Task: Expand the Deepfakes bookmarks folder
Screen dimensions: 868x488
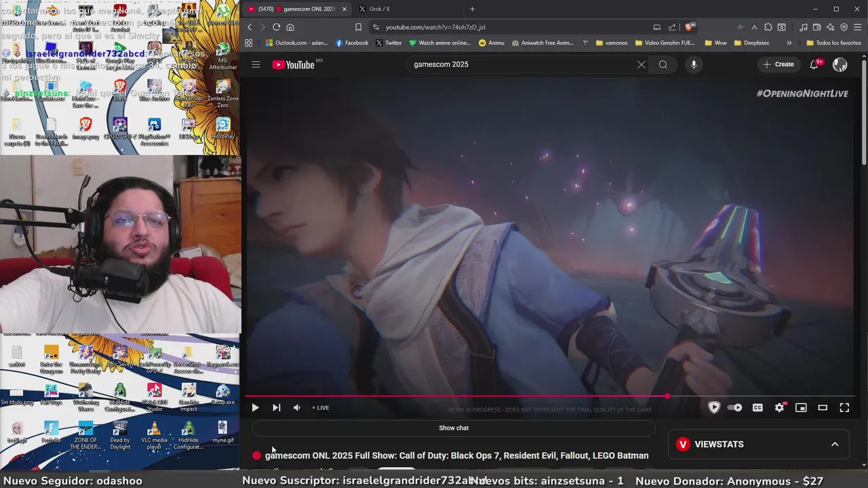Action: point(751,43)
